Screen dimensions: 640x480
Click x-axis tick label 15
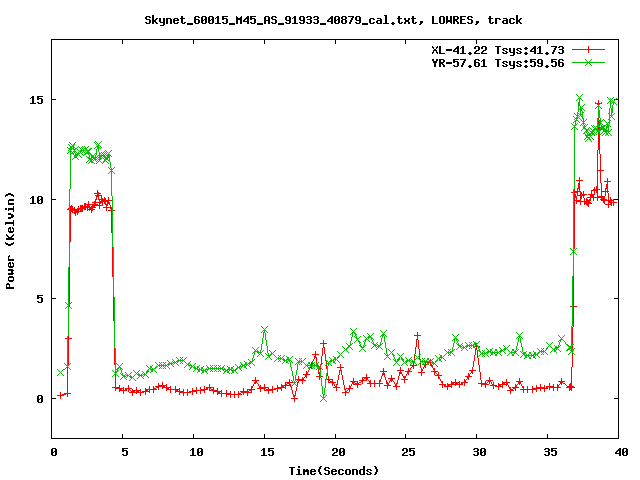(x=267, y=452)
